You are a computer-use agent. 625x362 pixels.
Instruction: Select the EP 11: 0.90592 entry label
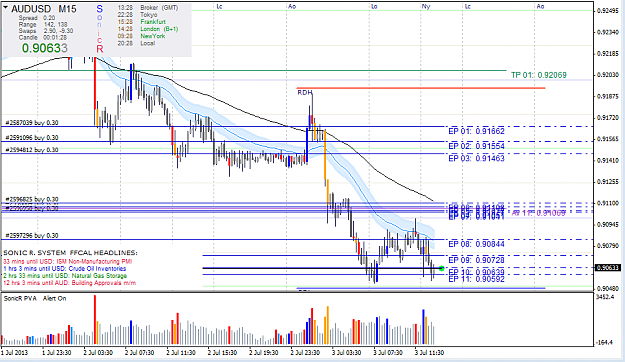pos(476,279)
